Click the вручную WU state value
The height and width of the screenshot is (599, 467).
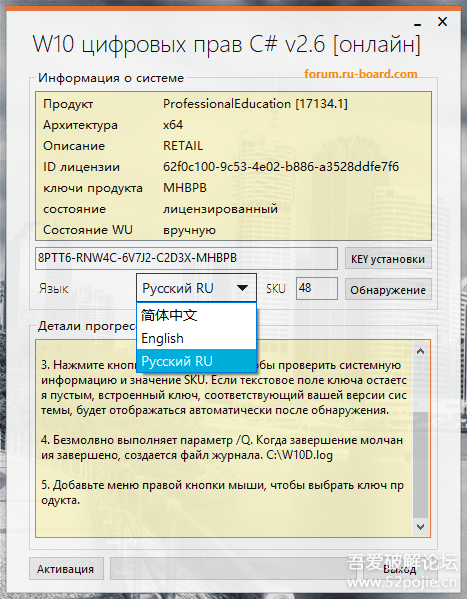click(x=190, y=230)
